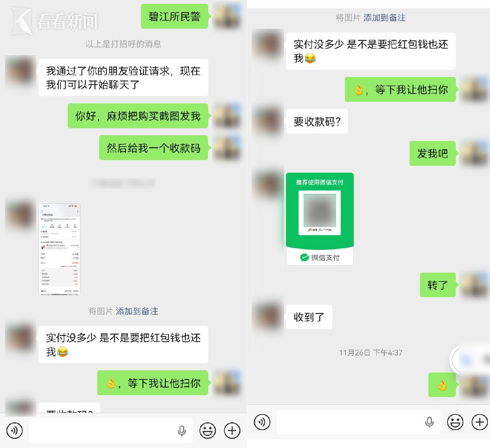Tap the voice message icon in left chat
The image size is (490, 448).
coord(15,430)
